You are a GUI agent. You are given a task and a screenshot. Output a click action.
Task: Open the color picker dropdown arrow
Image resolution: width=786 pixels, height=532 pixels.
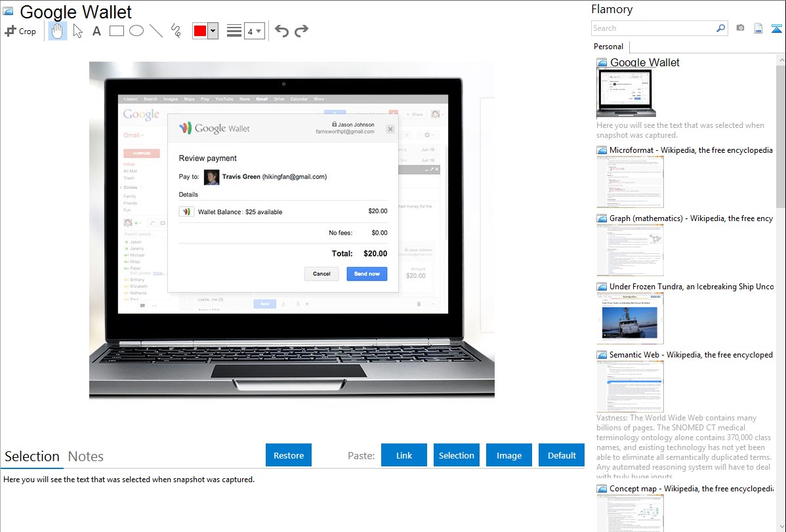[x=213, y=31]
